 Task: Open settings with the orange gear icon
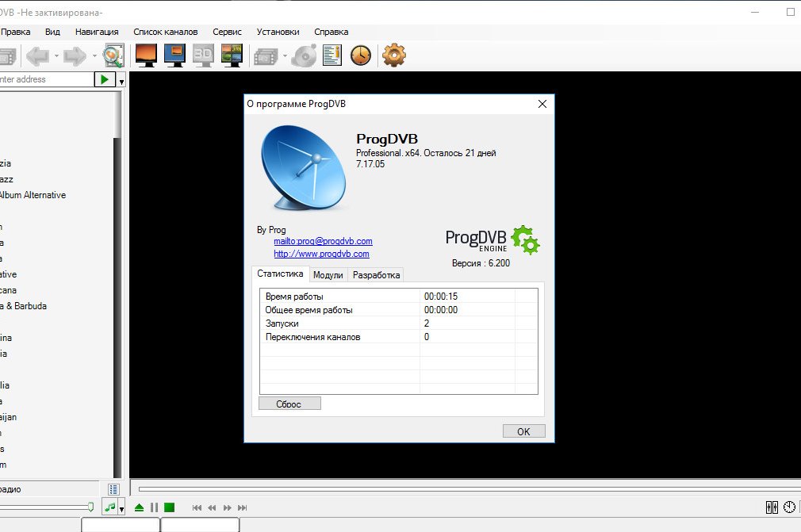click(x=394, y=55)
